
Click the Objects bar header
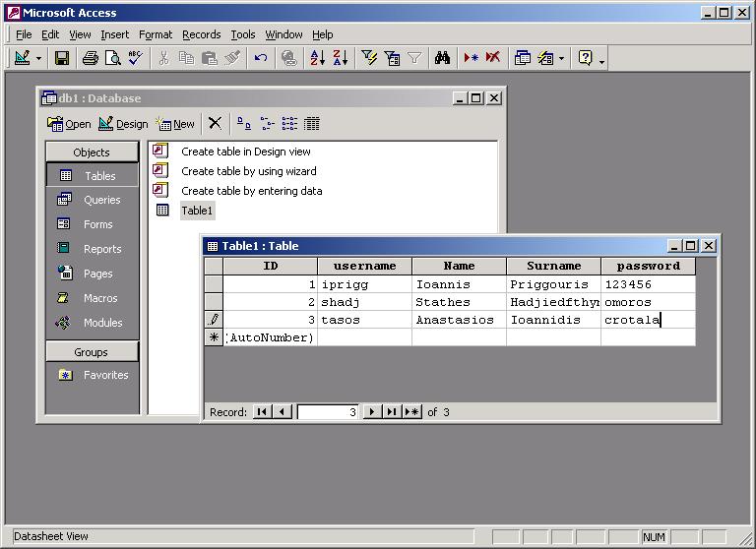tap(92, 152)
